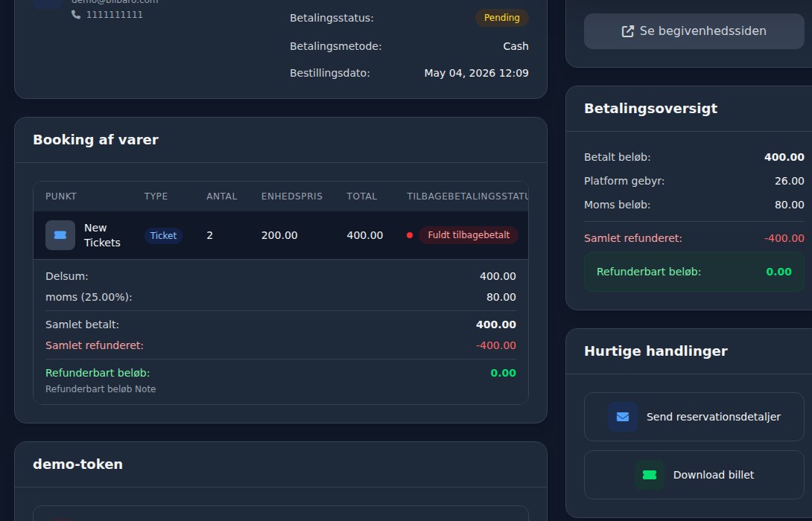Click the Betalingsmetode label

coord(335,46)
